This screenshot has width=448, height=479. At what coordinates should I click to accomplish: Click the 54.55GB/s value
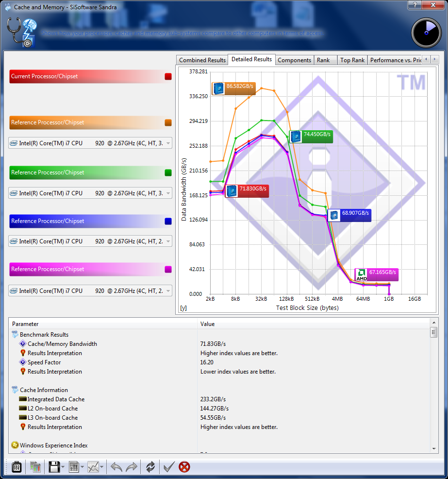click(x=213, y=418)
